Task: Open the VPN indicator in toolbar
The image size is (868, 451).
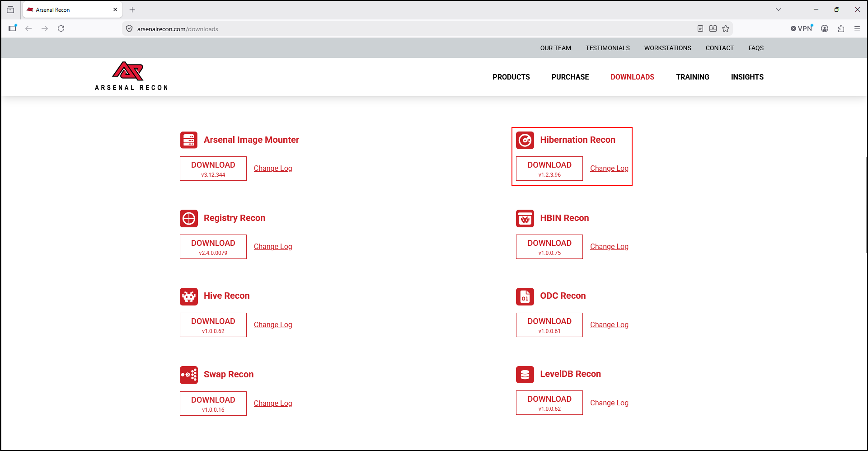Action: coord(802,28)
